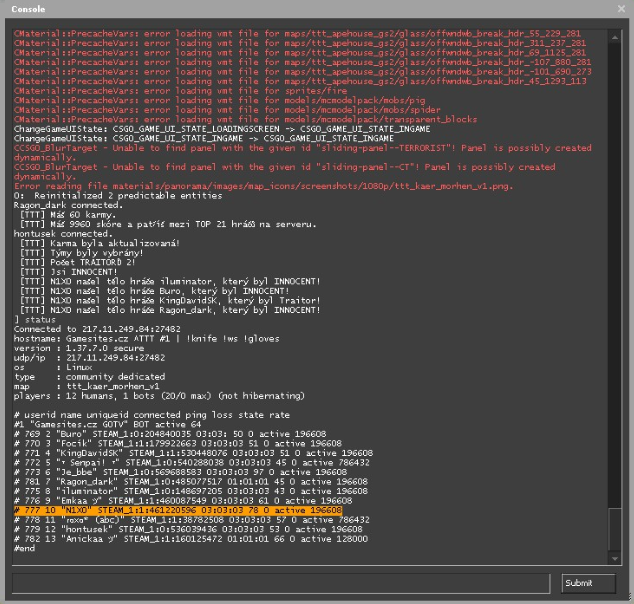634x604 pixels.
Task: Click the highlighted N1XO player line
Action: pos(178,510)
